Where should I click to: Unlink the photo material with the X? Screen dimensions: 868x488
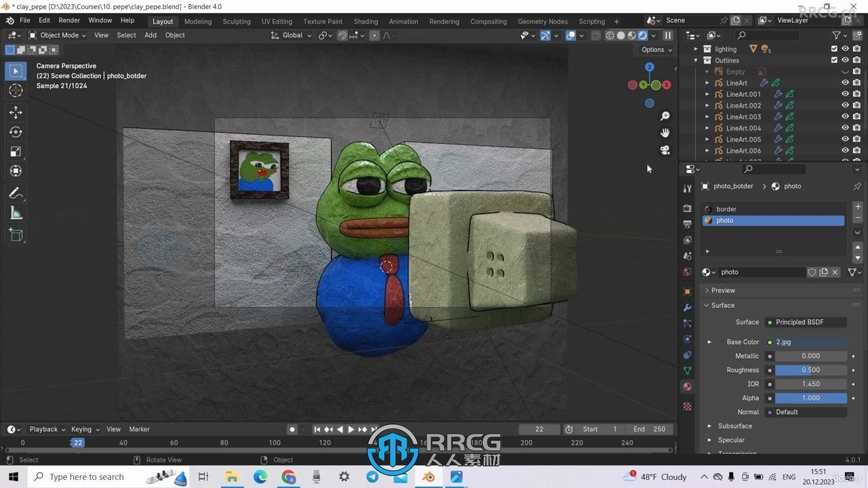[x=835, y=272]
